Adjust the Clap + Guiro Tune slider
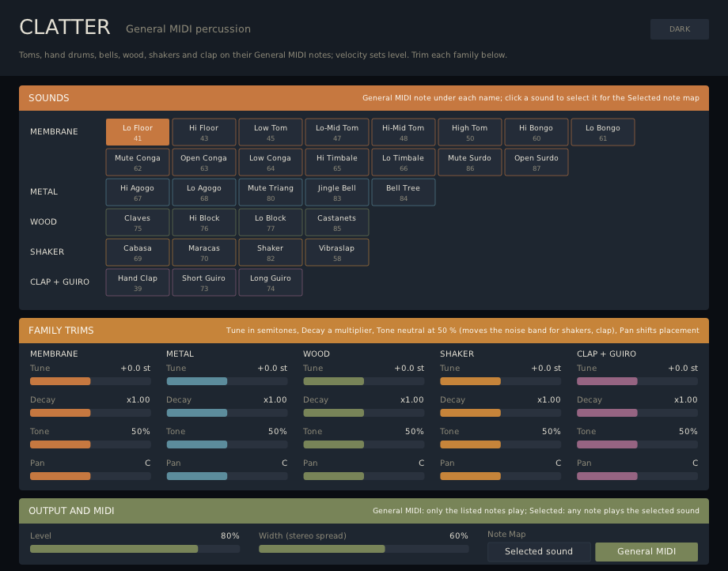The width and height of the screenshot is (728, 571). (x=638, y=381)
